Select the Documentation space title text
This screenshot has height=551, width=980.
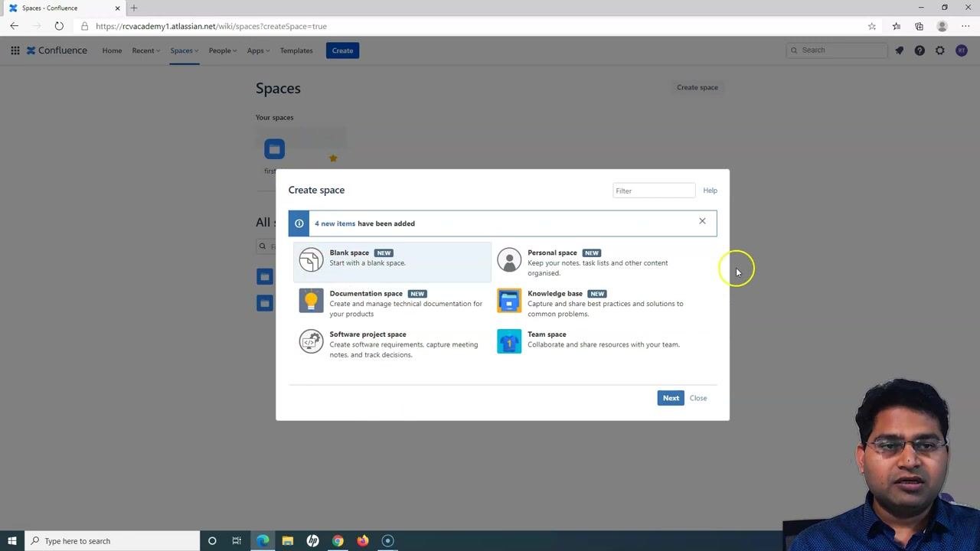click(366, 293)
